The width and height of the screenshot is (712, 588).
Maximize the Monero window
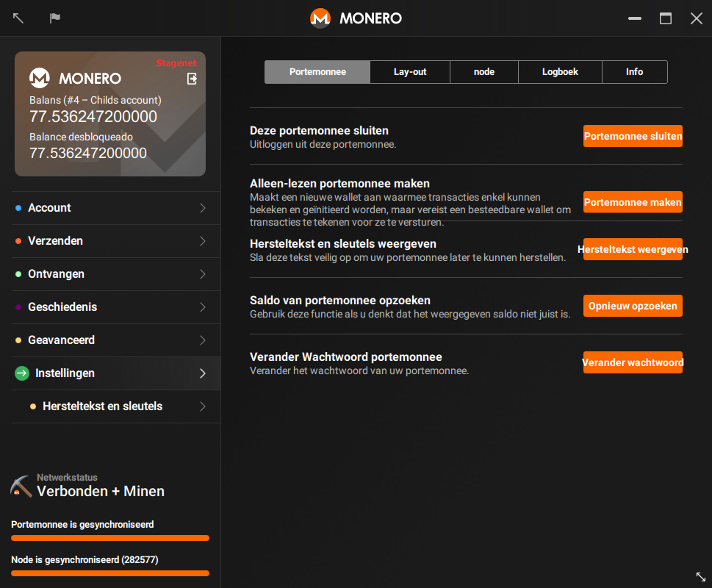click(666, 18)
